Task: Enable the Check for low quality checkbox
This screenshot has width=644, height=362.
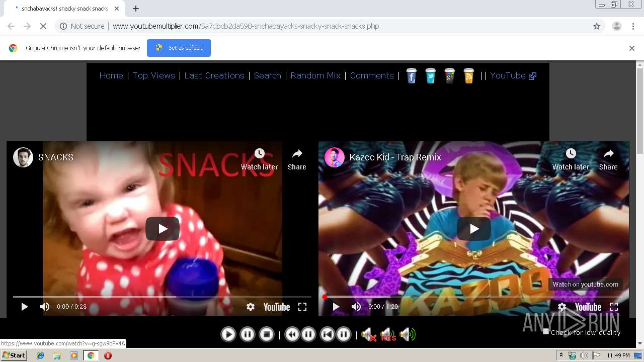Action: 546,331
